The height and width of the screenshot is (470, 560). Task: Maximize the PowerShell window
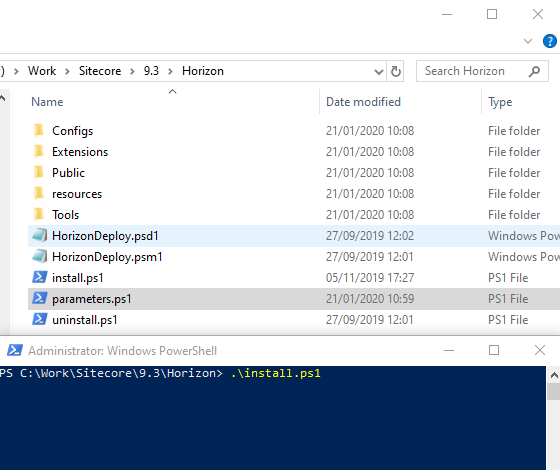tap(494, 350)
